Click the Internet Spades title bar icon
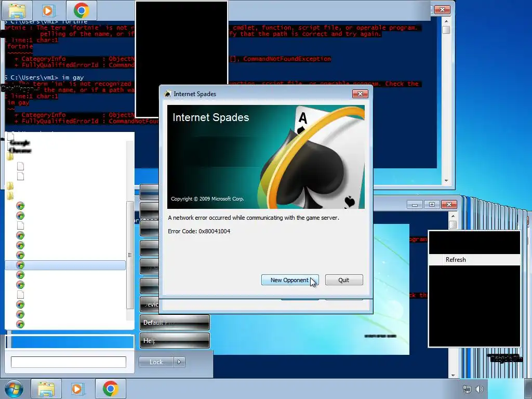The width and height of the screenshot is (532, 399). (x=168, y=94)
